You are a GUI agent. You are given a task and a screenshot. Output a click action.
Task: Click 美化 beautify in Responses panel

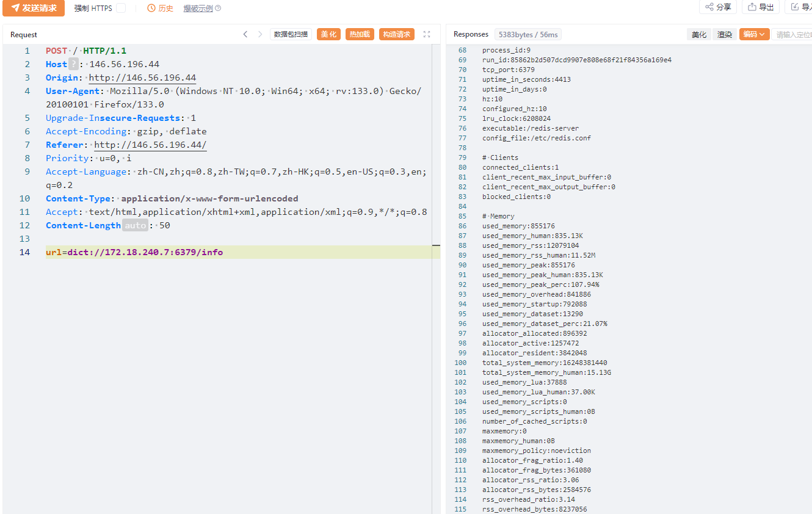(x=699, y=35)
